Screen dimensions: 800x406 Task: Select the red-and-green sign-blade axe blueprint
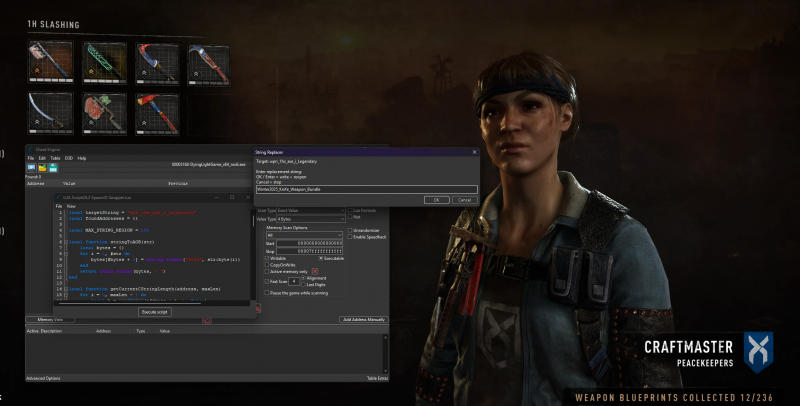(104, 114)
